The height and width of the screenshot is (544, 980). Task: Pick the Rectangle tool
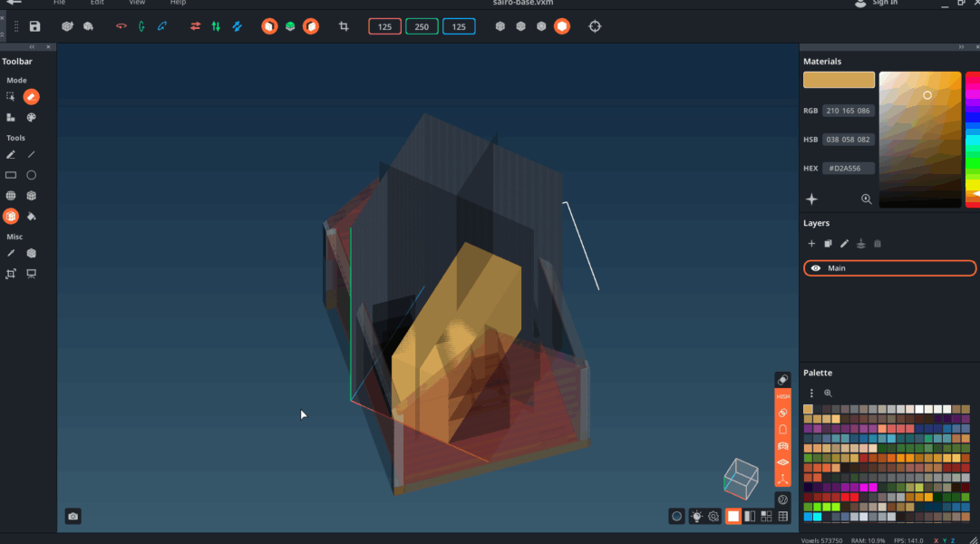click(11, 175)
